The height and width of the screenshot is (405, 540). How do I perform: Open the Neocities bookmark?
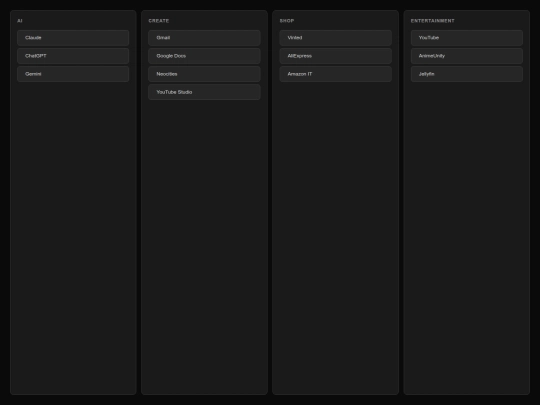[204, 74]
